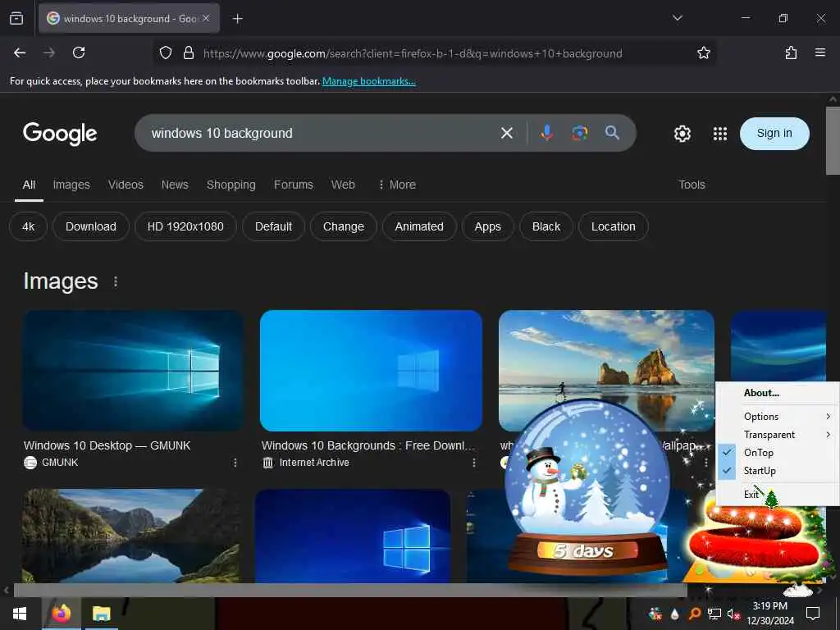
Task: Choose Exit in the context menu
Action: (777, 494)
